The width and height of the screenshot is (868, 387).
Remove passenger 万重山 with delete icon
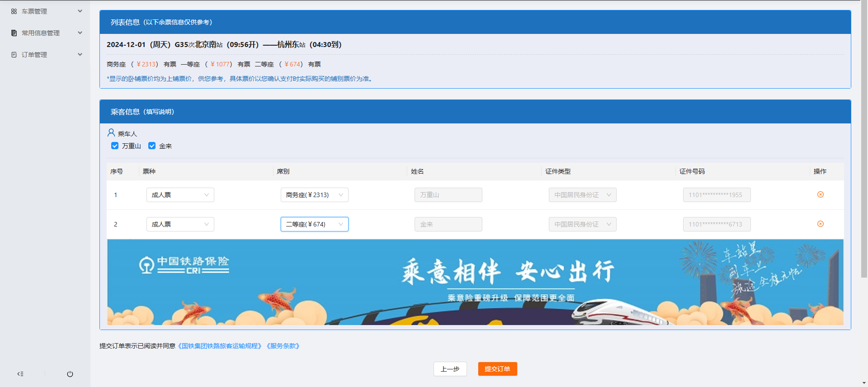coord(821,194)
